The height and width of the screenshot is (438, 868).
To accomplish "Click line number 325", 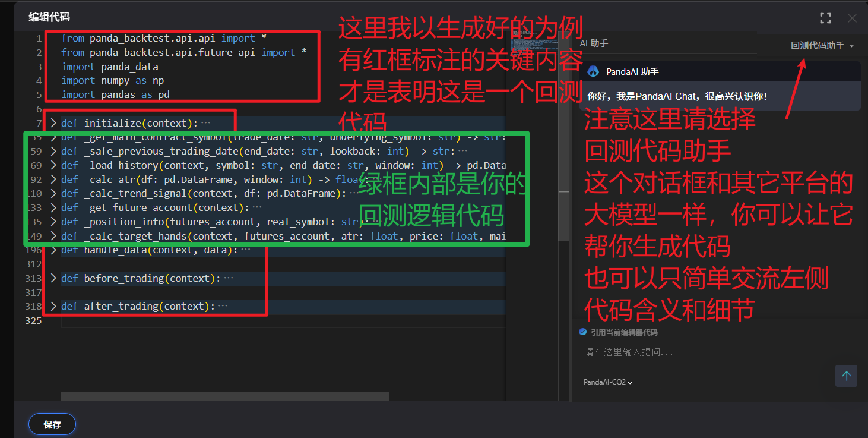I will coord(34,320).
